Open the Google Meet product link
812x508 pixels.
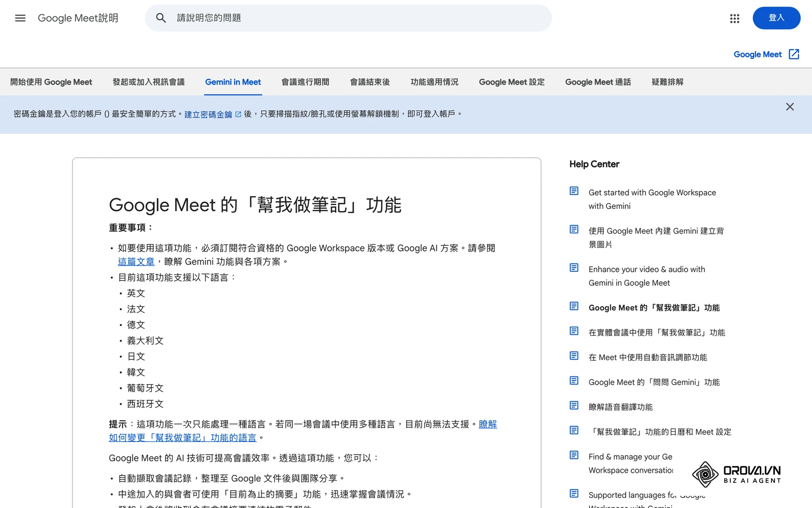tap(757, 54)
